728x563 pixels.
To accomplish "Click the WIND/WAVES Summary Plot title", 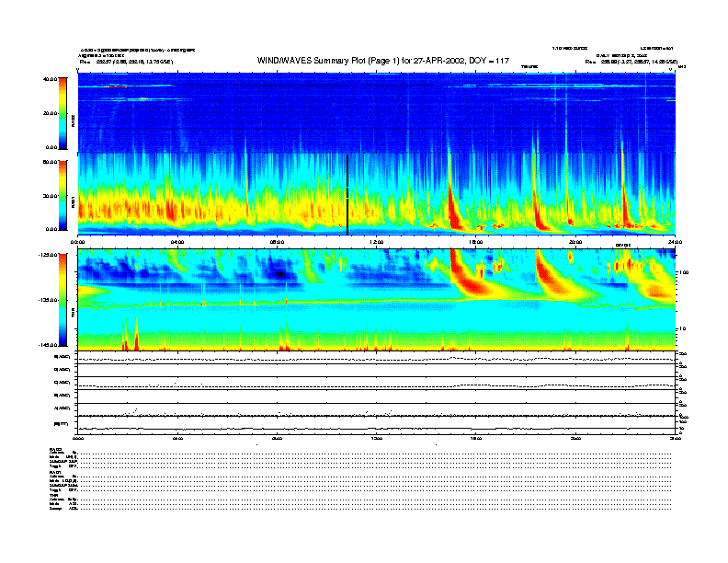I will 383,61.
